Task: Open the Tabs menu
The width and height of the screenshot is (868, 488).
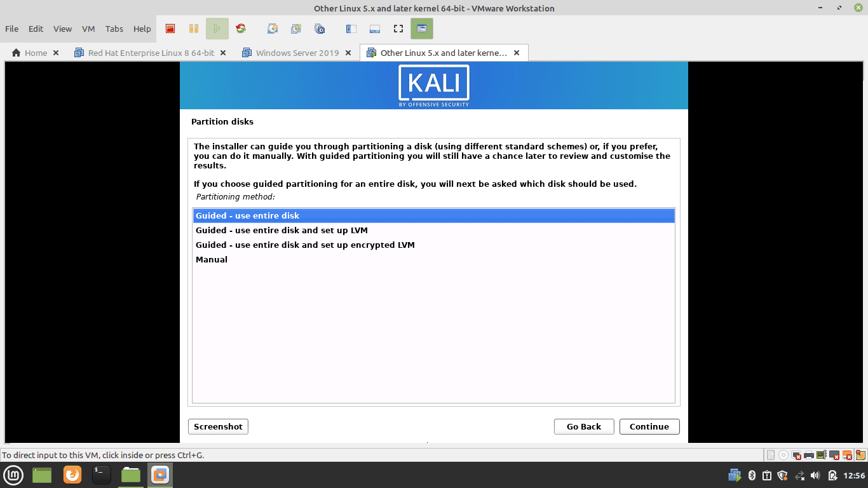Action: [114, 29]
